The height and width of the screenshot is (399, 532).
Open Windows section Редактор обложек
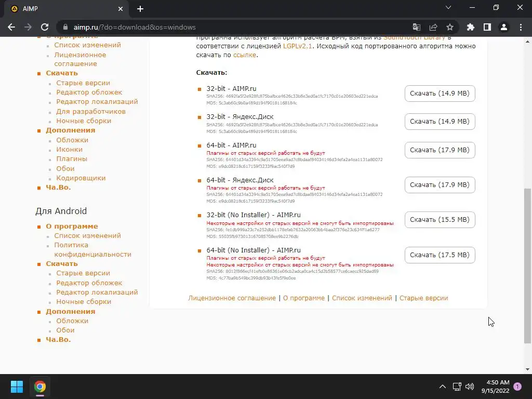[x=89, y=92]
